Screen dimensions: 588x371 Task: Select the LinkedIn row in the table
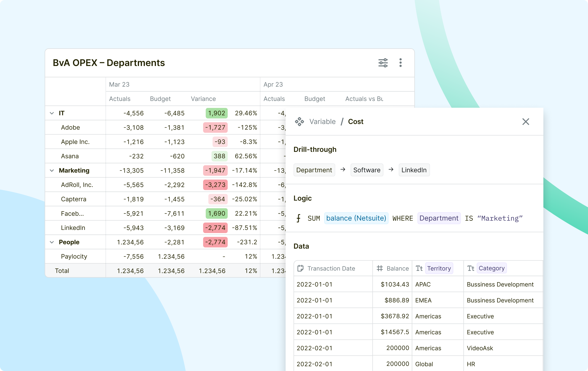point(73,228)
